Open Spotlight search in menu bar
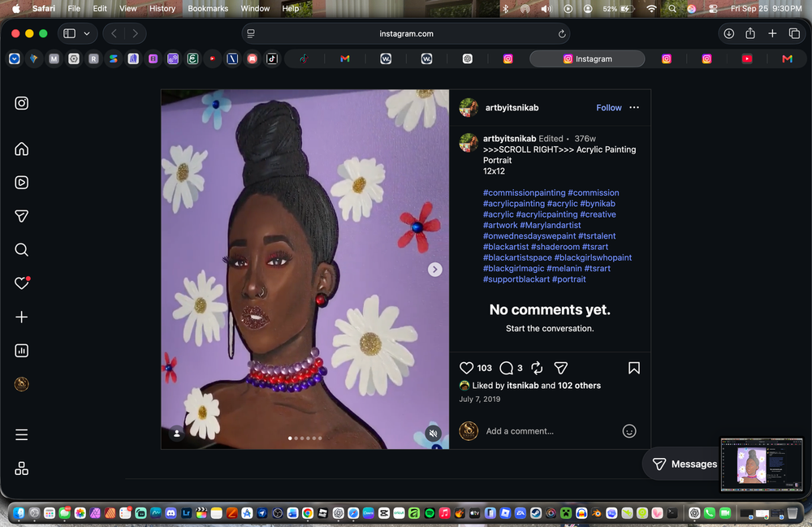Screen dimensions: 812x527 (x=672, y=8)
